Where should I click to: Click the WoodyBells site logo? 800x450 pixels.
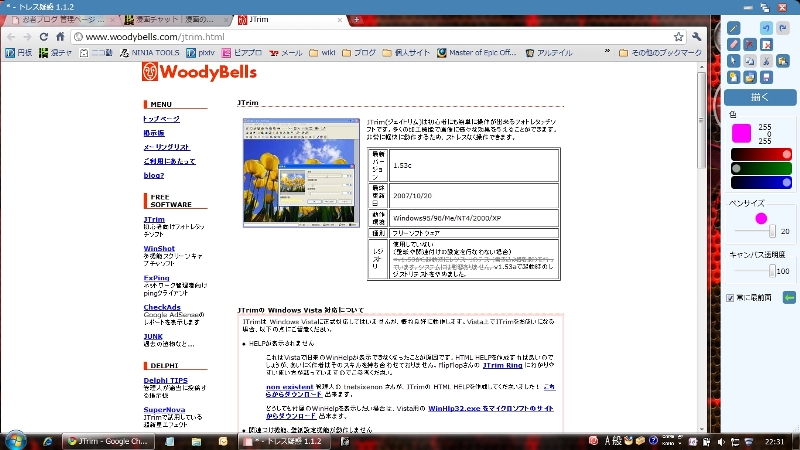[199, 72]
